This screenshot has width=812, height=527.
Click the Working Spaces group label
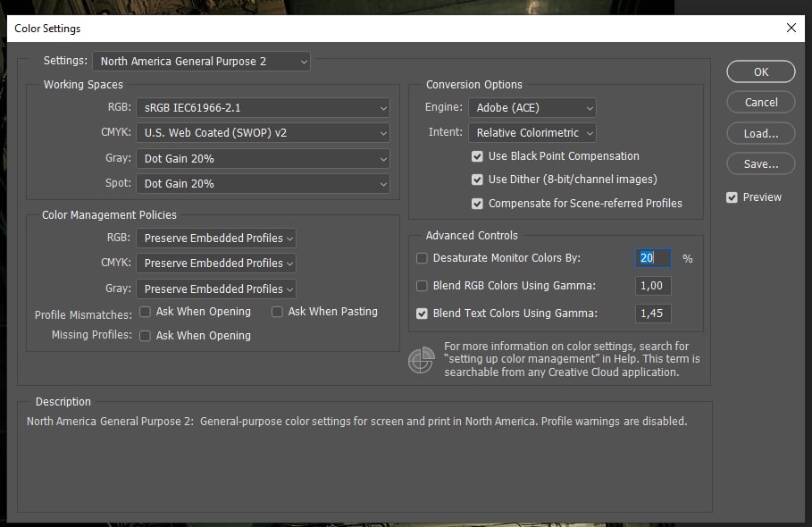(83, 84)
